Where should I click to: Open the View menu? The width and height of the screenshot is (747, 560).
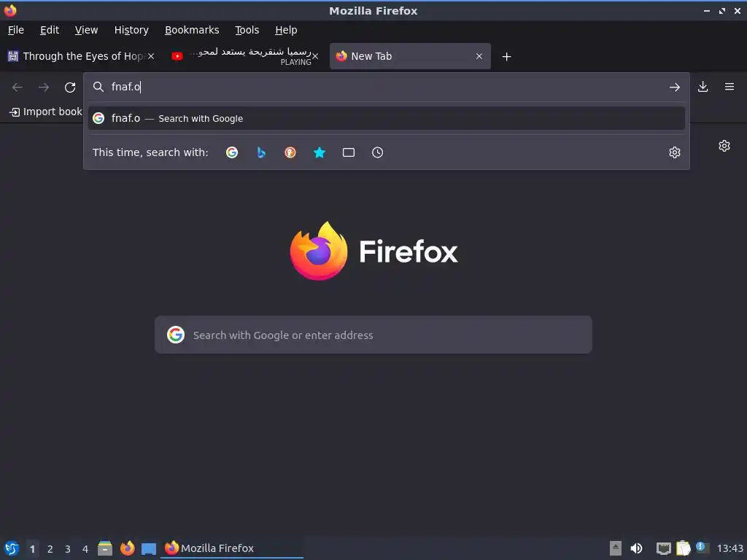click(x=86, y=30)
